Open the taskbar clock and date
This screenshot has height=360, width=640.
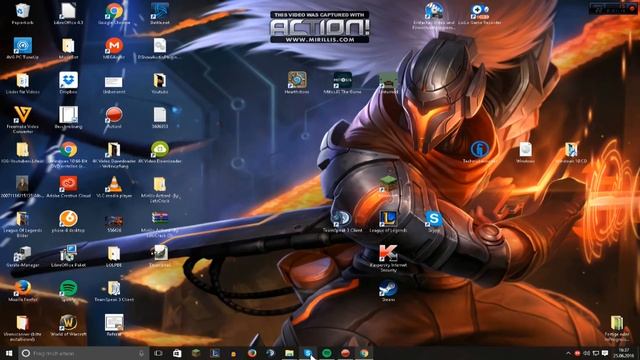pos(624,353)
